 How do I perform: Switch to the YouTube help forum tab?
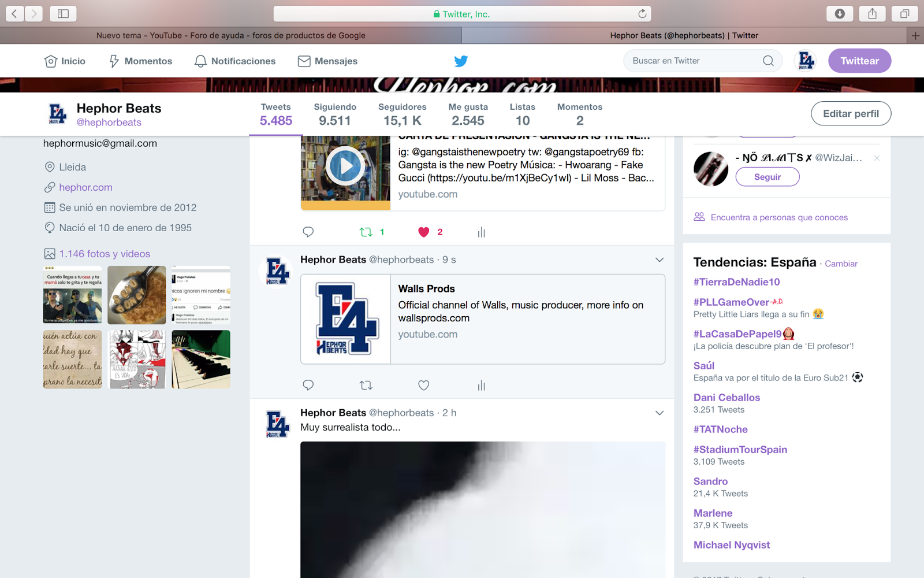click(231, 35)
